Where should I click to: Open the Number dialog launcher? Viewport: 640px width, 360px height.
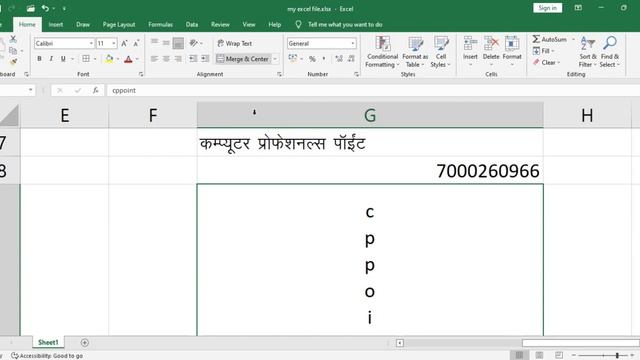pyautogui.click(x=356, y=74)
